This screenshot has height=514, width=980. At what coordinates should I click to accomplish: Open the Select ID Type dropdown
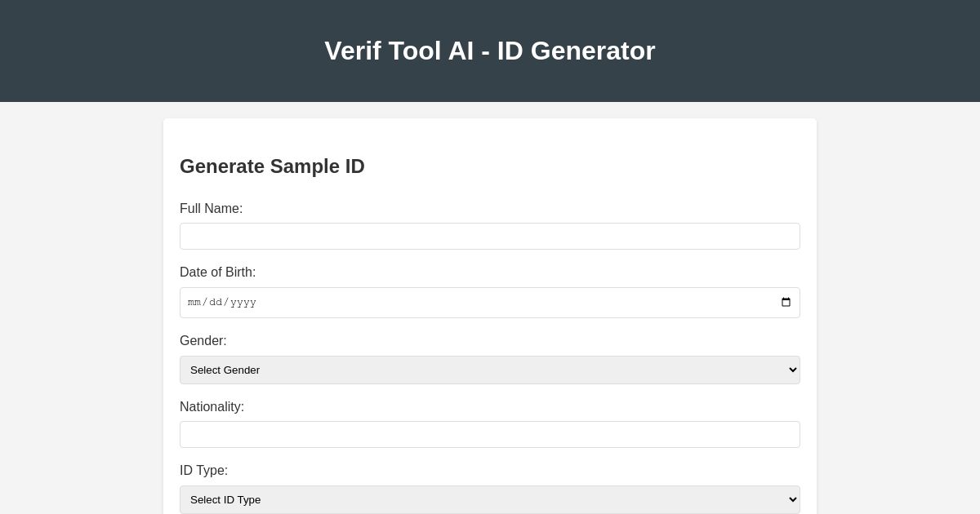pyautogui.click(x=490, y=499)
